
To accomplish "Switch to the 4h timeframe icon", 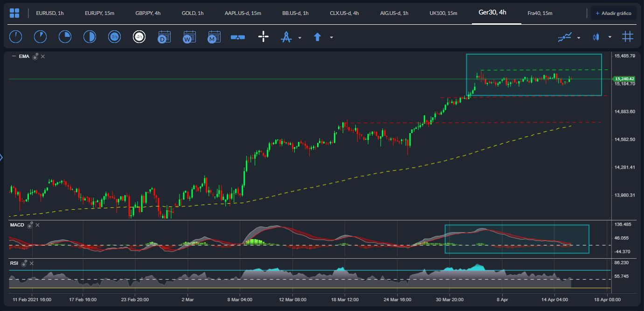I will 139,37.
